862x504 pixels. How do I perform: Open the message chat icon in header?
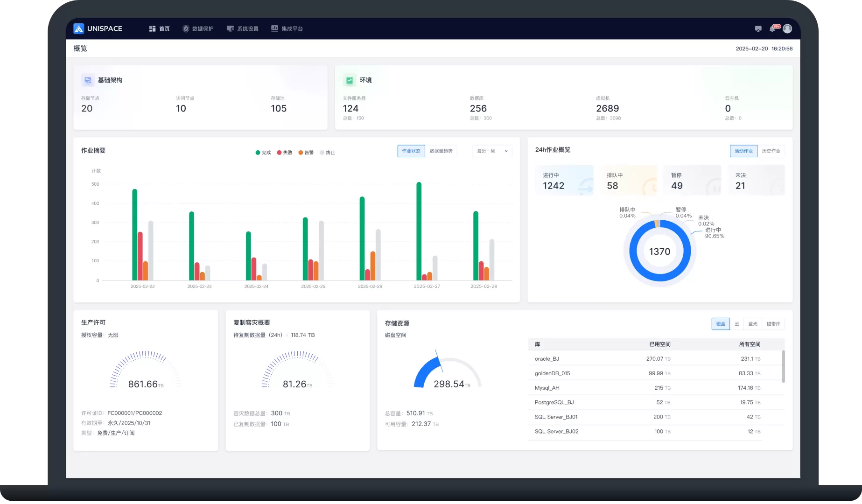[x=758, y=29]
